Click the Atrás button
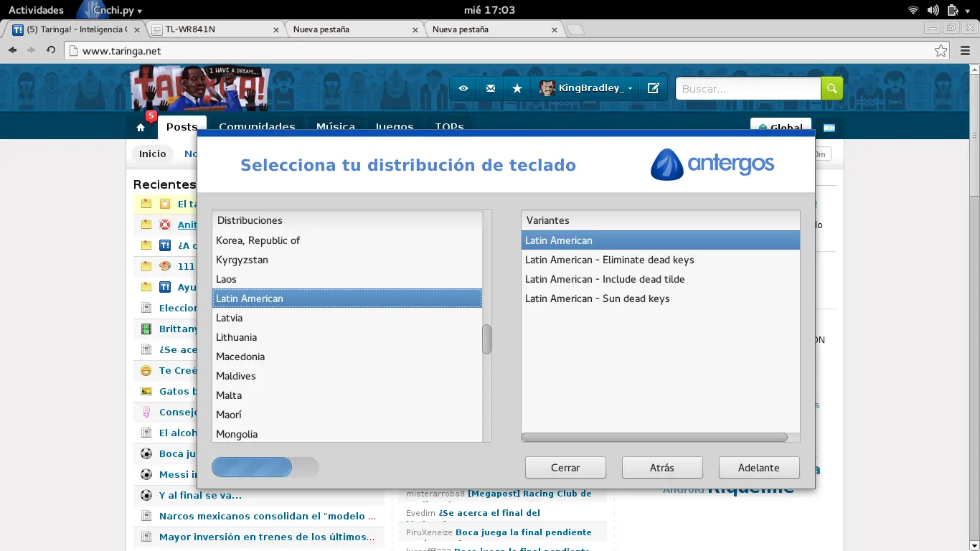The height and width of the screenshot is (551, 980). [x=662, y=468]
